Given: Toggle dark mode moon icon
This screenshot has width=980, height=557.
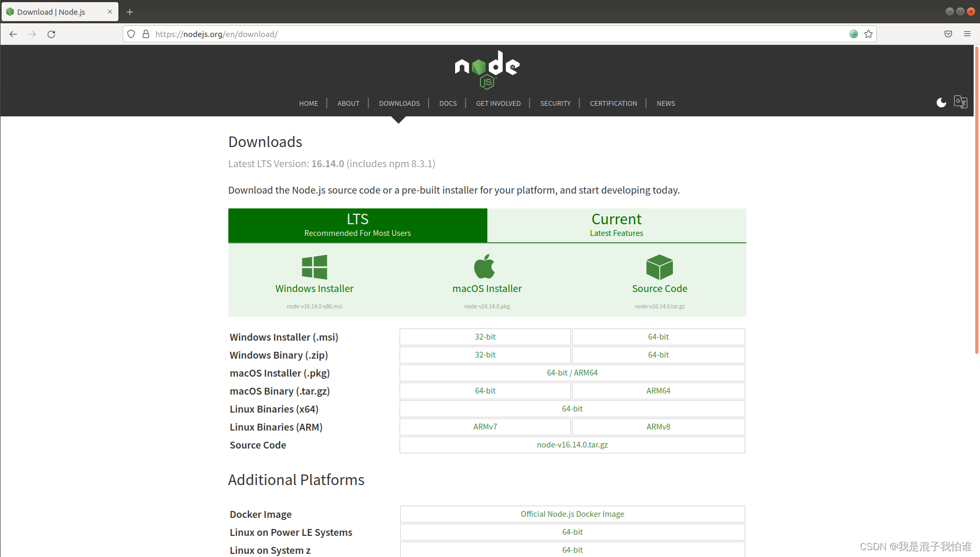Looking at the screenshot, I should point(941,102).
